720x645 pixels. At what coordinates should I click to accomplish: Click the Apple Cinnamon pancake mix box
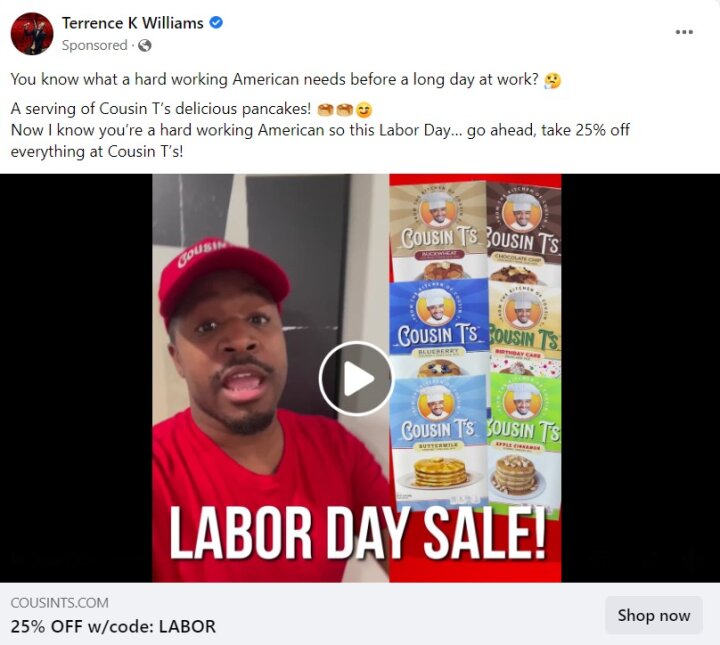point(524,443)
